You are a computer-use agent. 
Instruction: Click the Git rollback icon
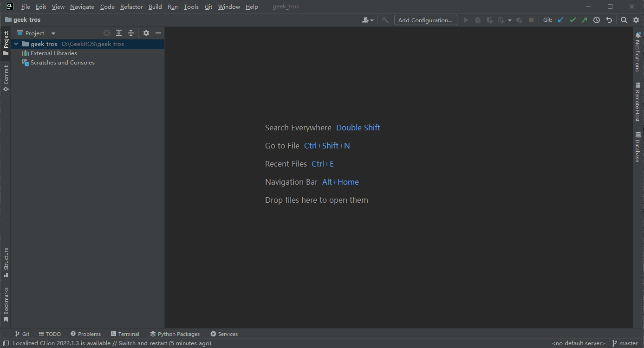(609, 20)
